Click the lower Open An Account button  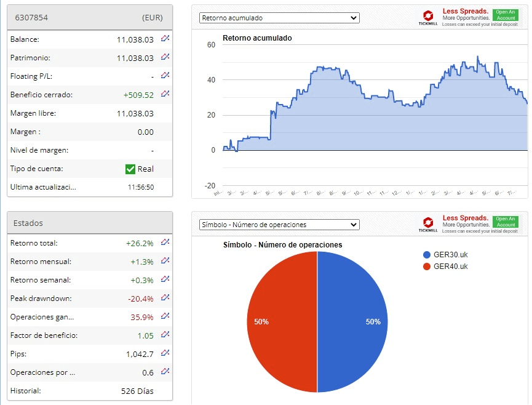[x=506, y=222]
